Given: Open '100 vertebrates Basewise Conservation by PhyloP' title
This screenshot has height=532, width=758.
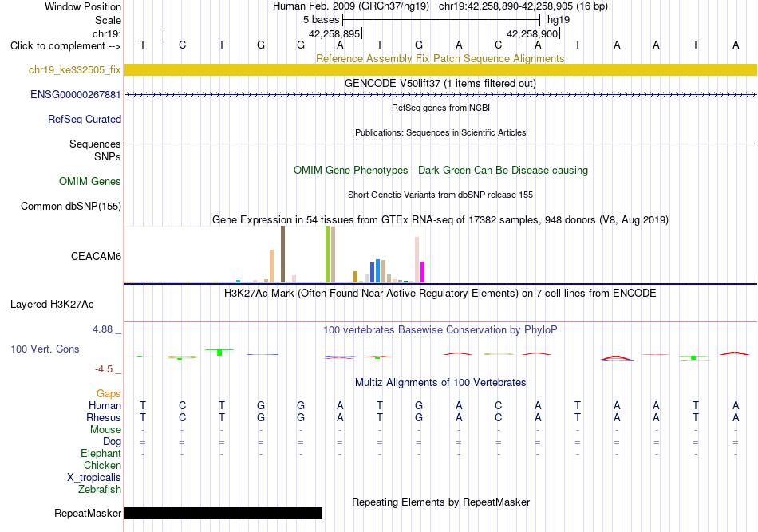Looking at the screenshot, I should coord(440,330).
